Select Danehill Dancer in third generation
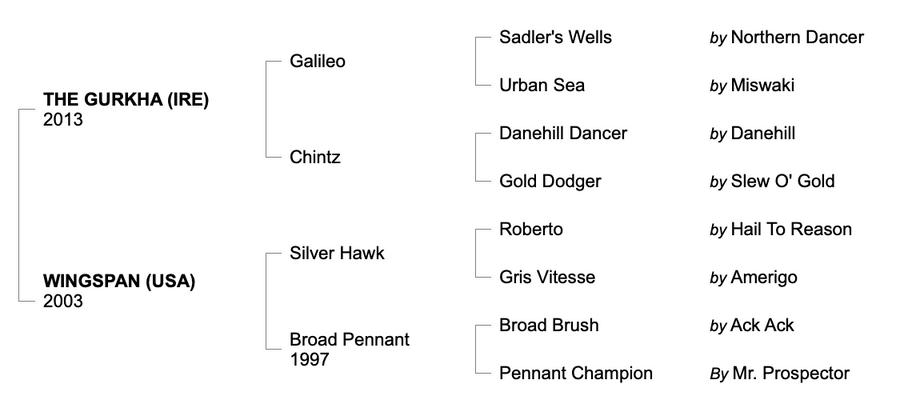This screenshot has height=400, width=920. point(563,133)
